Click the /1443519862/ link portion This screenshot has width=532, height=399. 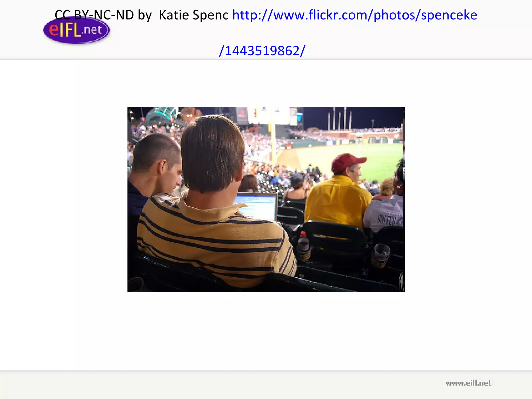(x=262, y=50)
